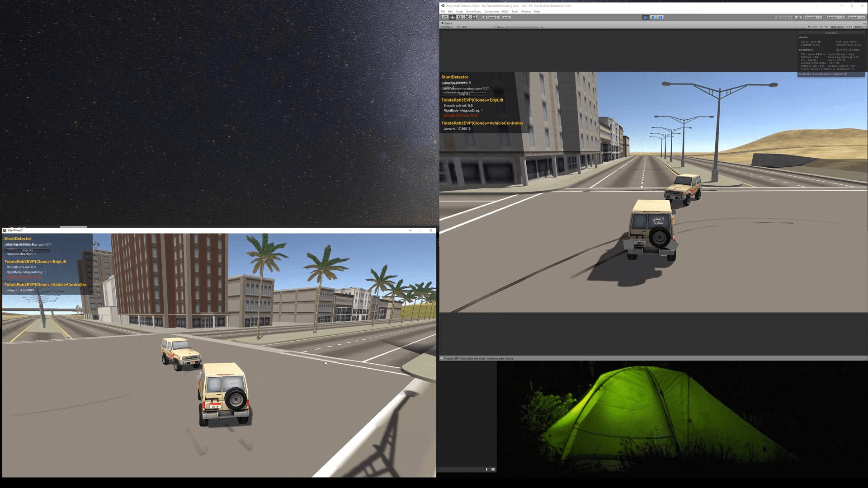Select the Hand tool in Unity toolbar
This screenshot has width=868, height=488.
[x=445, y=17]
